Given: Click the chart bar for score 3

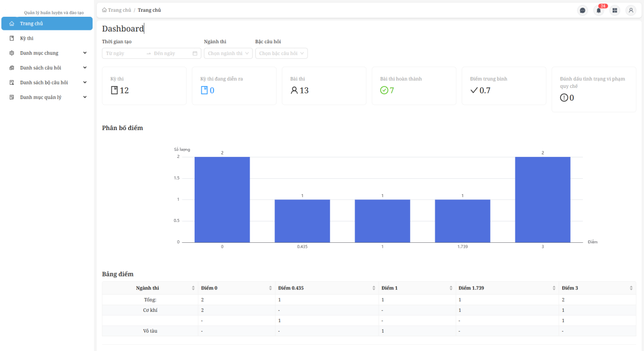Looking at the screenshot, I should (542, 199).
